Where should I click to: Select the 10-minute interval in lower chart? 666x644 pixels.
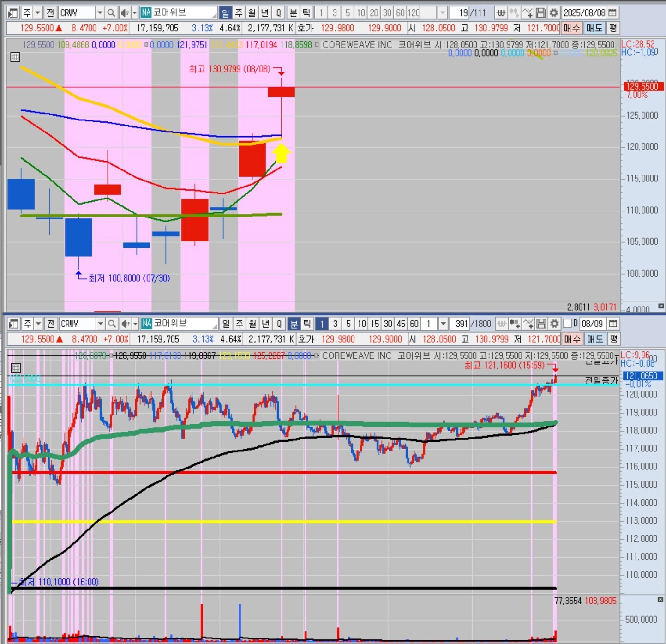click(x=362, y=324)
